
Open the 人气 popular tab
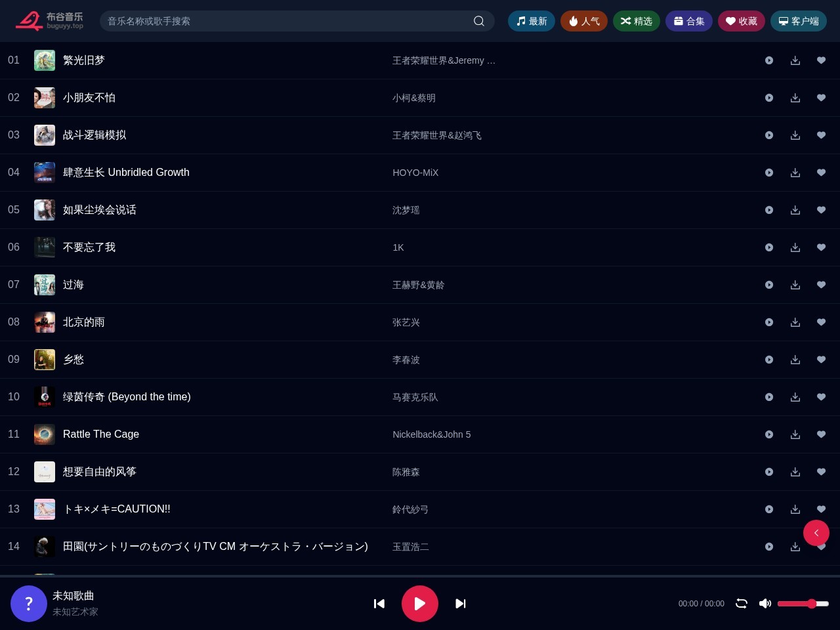[584, 21]
